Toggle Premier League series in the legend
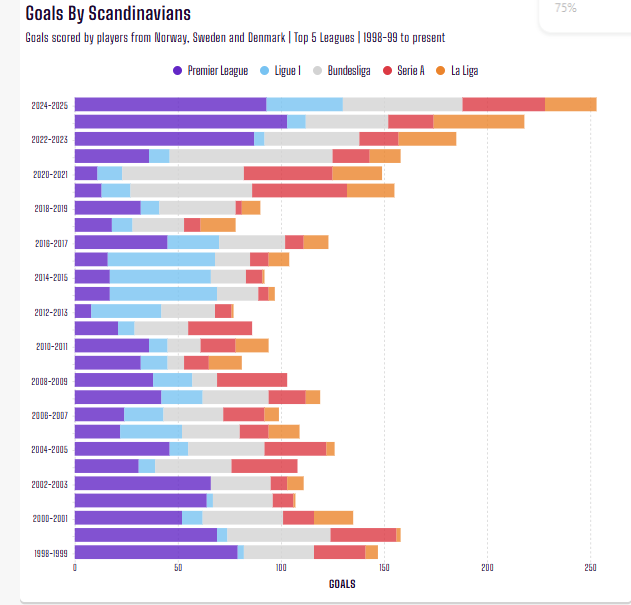The height and width of the screenshot is (605, 631). [x=210, y=71]
